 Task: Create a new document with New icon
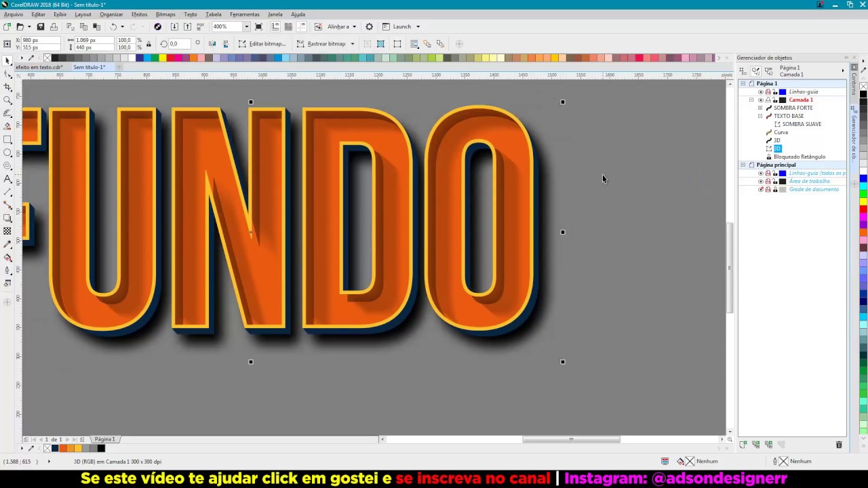coord(7,26)
